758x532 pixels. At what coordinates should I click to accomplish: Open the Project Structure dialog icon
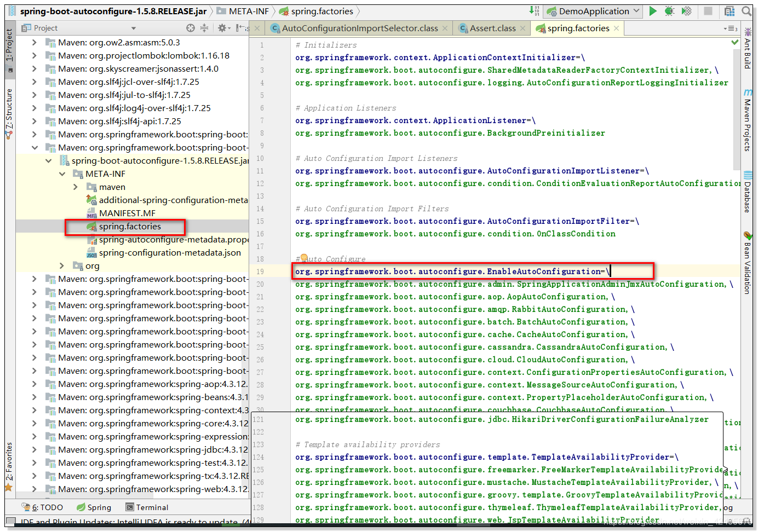730,11
